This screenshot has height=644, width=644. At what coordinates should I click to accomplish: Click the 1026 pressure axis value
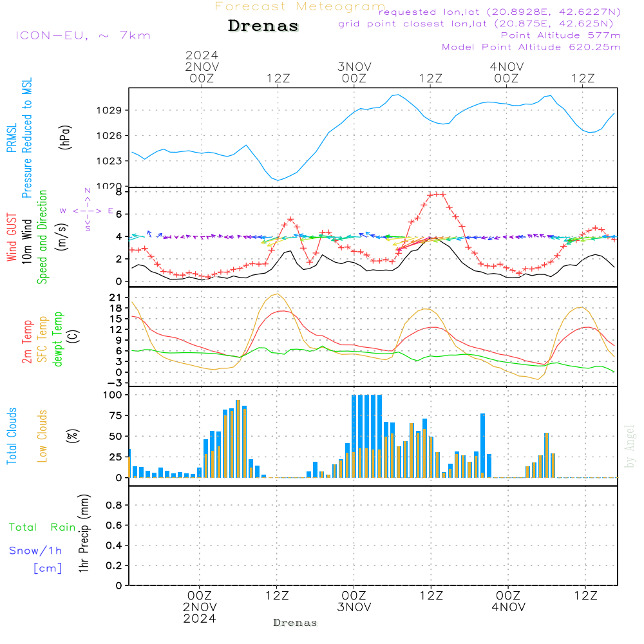click(109, 135)
